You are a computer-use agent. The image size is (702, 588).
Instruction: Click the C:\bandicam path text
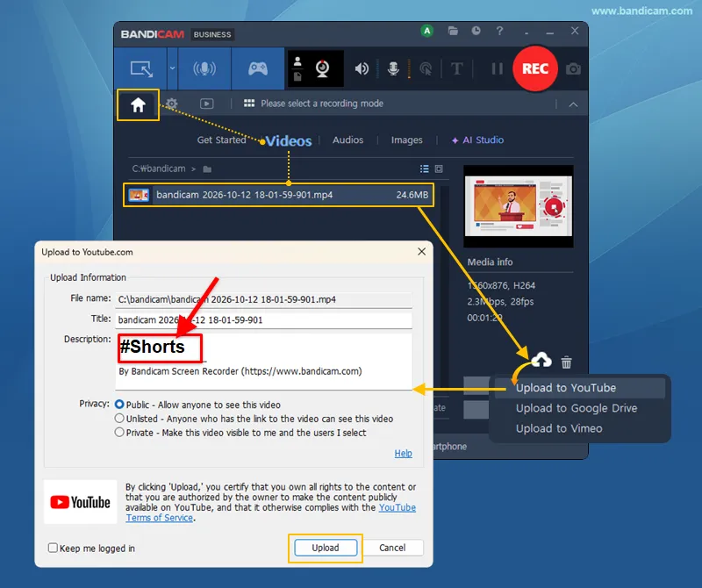coord(159,169)
